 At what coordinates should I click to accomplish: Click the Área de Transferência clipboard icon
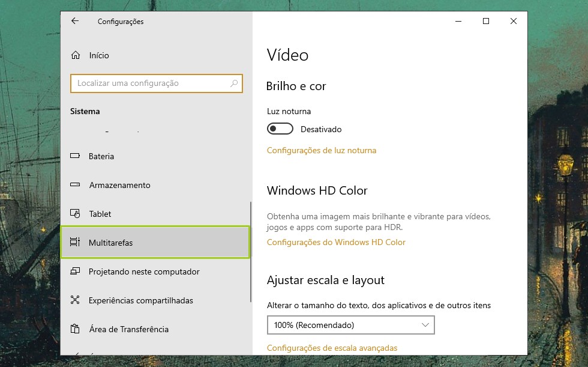pos(75,329)
